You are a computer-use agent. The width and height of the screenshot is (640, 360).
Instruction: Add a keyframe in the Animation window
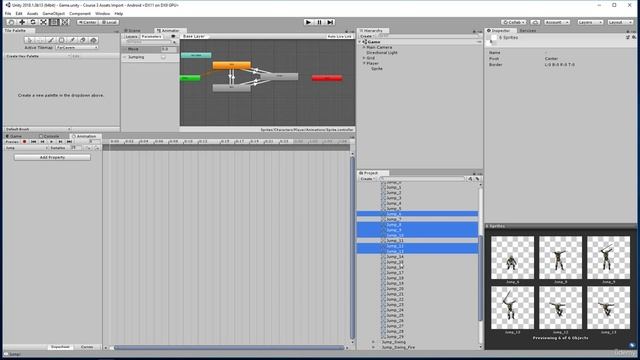[89, 148]
